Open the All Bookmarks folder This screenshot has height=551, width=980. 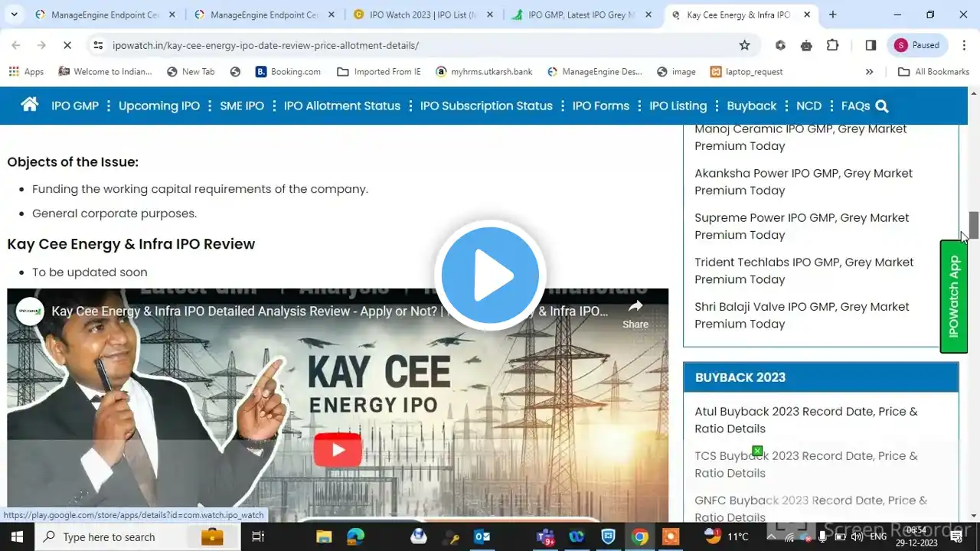[x=933, y=72]
